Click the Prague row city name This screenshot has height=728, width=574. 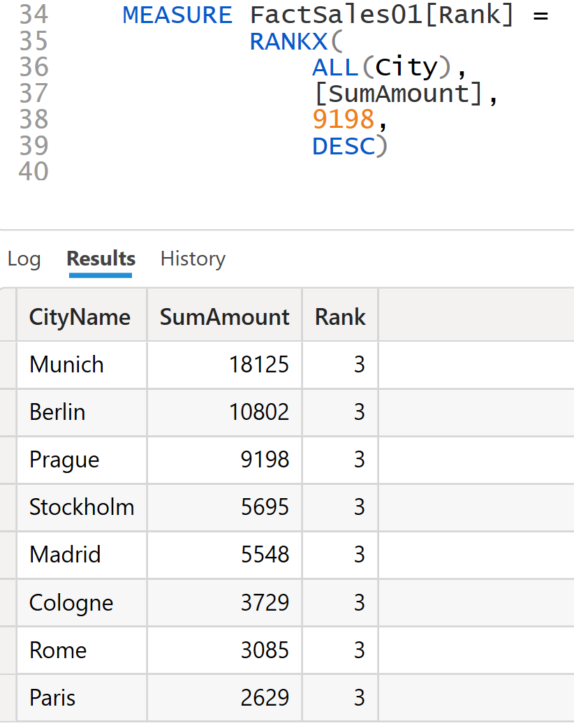point(64,460)
